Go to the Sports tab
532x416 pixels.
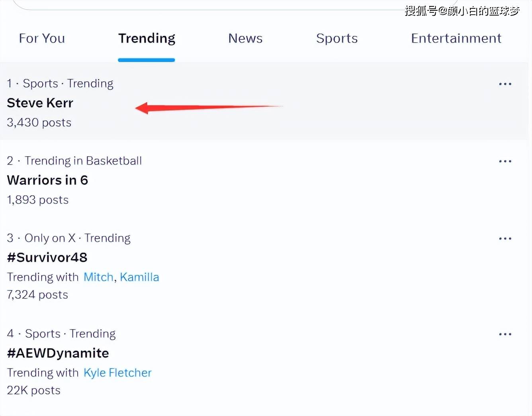337,39
